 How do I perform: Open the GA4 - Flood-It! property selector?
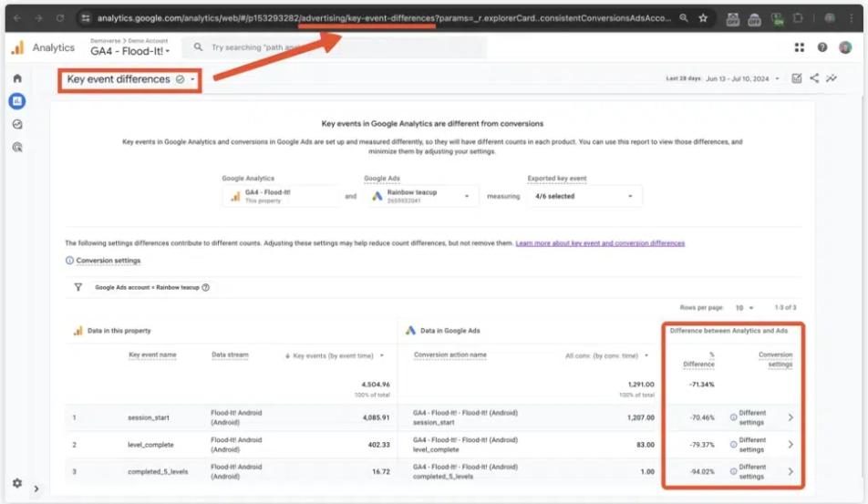(130, 51)
